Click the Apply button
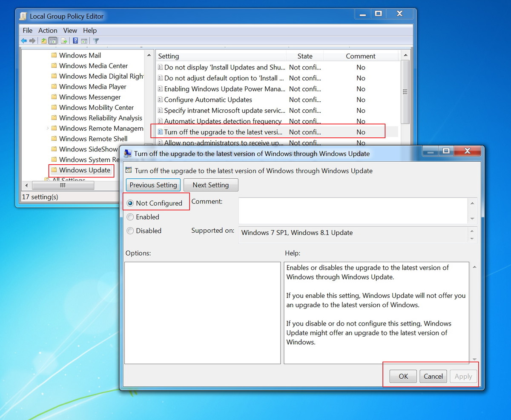 pyautogui.click(x=463, y=376)
